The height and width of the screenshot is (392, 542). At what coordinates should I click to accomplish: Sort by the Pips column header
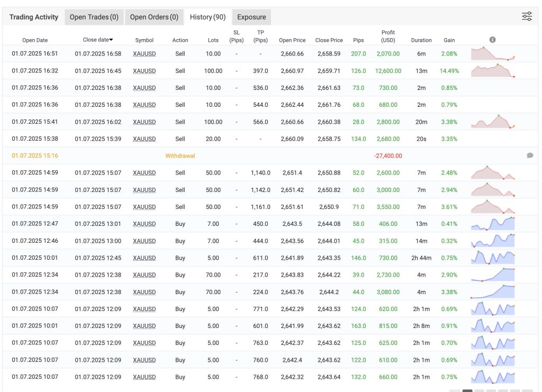(358, 40)
